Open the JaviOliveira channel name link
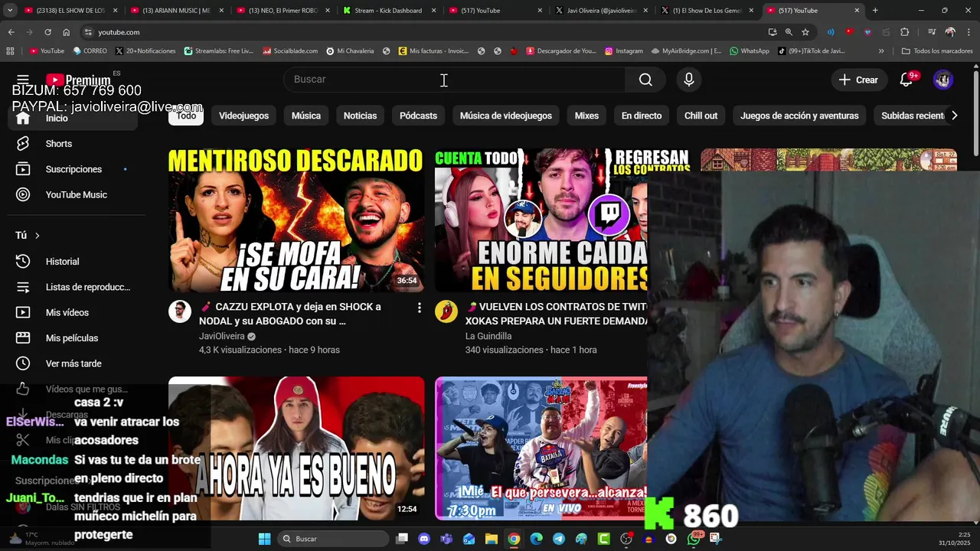Image resolution: width=980 pixels, height=551 pixels. click(x=222, y=336)
